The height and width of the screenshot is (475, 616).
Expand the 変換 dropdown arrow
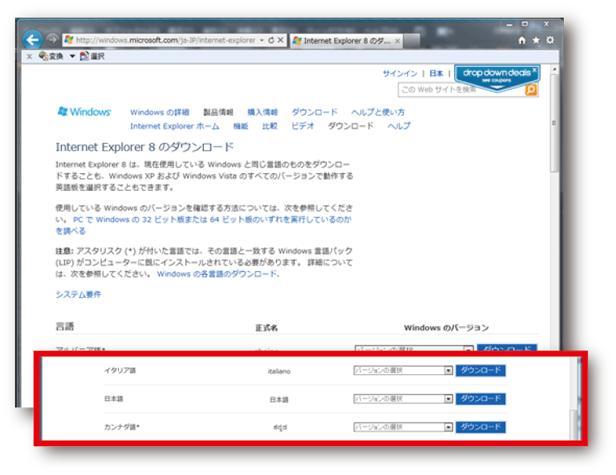[x=72, y=56]
